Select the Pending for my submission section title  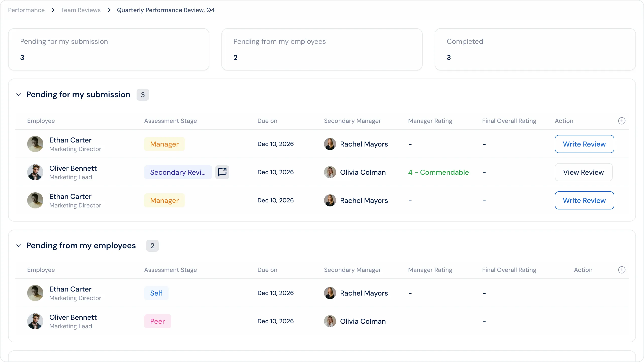tap(78, 95)
